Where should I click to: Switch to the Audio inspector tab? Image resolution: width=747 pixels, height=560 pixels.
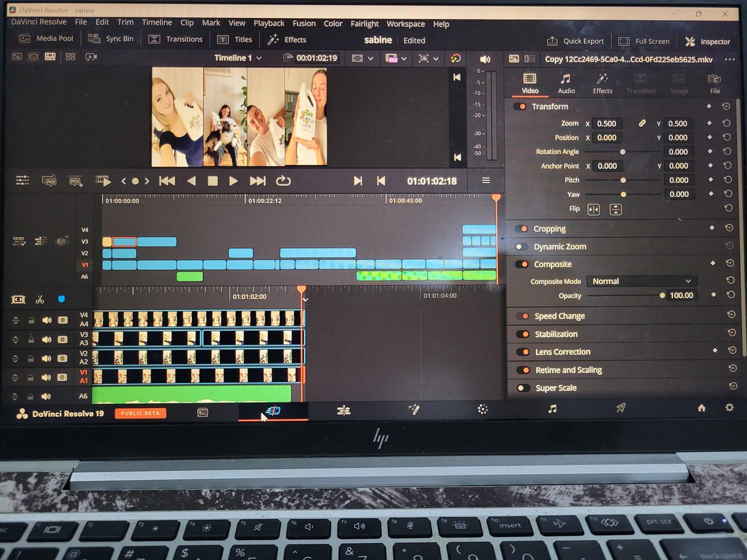pyautogui.click(x=566, y=83)
